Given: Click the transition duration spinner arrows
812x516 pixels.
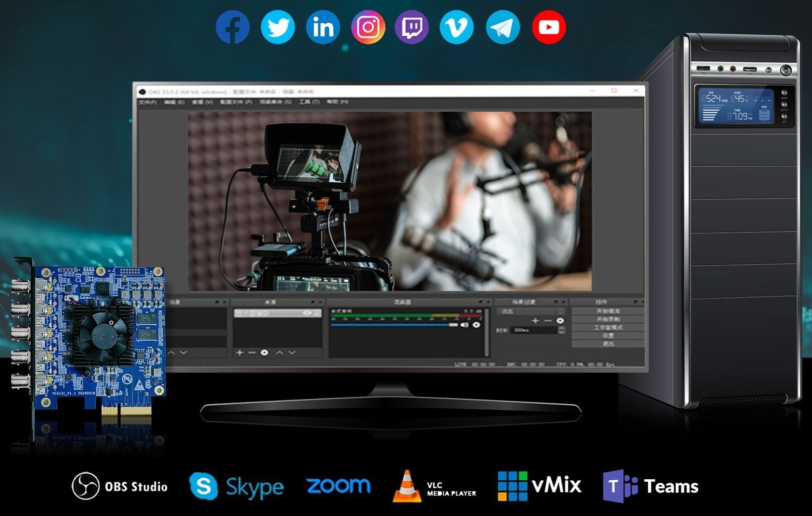Looking at the screenshot, I should pos(561,330).
